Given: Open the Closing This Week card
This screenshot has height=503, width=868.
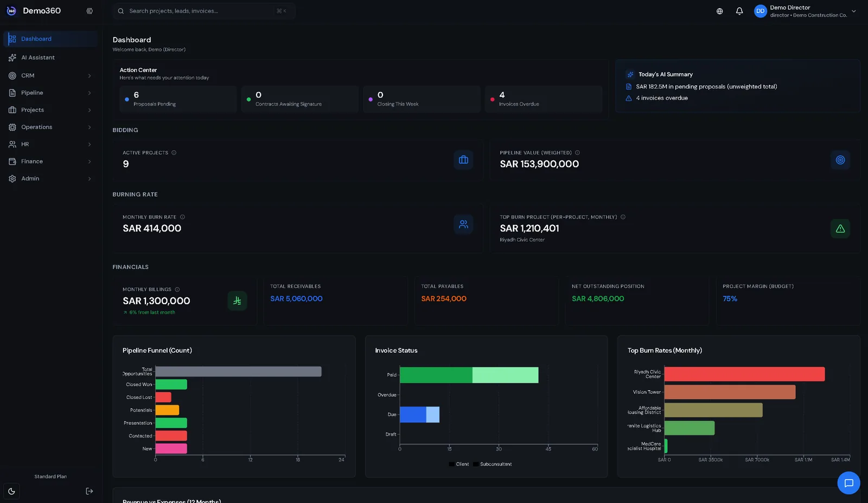Looking at the screenshot, I should click(422, 99).
